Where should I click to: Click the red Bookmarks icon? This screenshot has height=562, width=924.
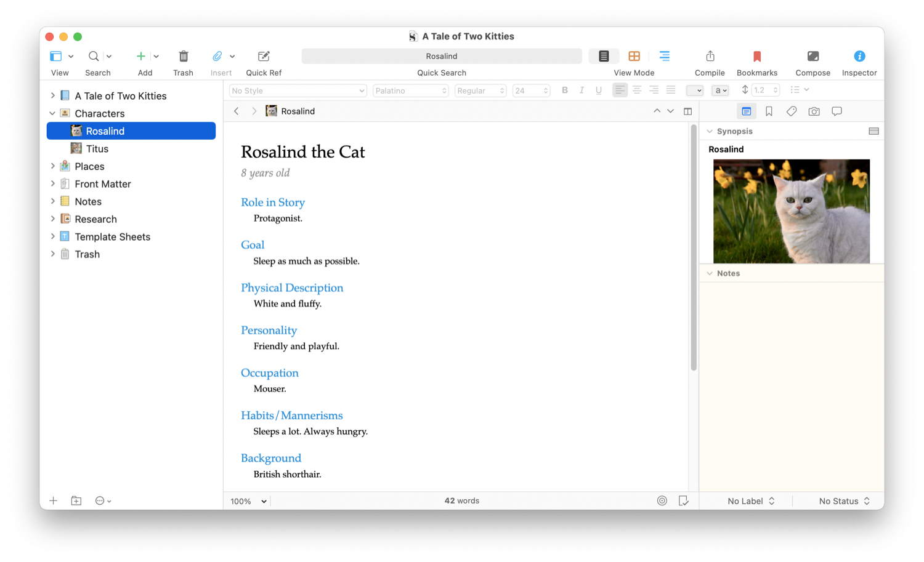point(756,56)
